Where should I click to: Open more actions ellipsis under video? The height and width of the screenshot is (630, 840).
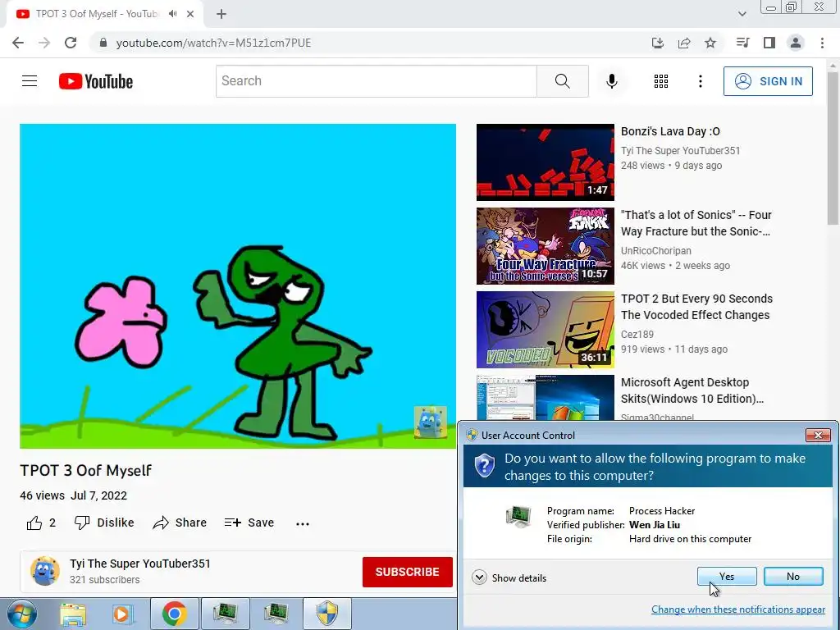(303, 524)
